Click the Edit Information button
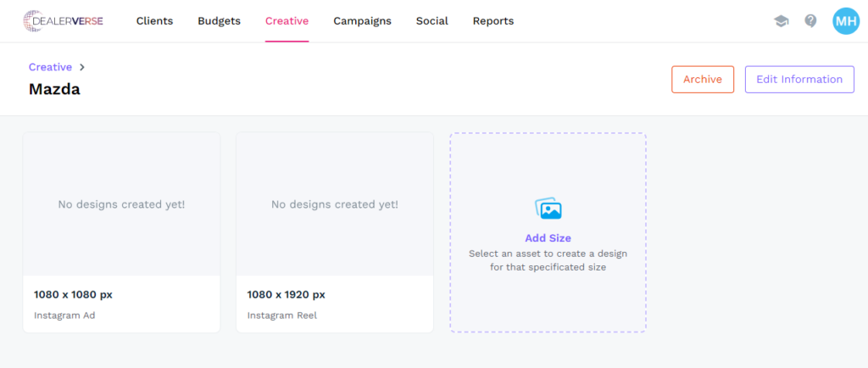This screenshot has width=868, height=368. 798,80
